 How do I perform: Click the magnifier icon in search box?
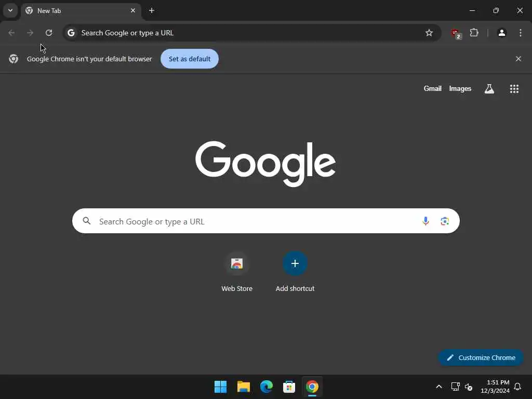click(x=87, y=221)
